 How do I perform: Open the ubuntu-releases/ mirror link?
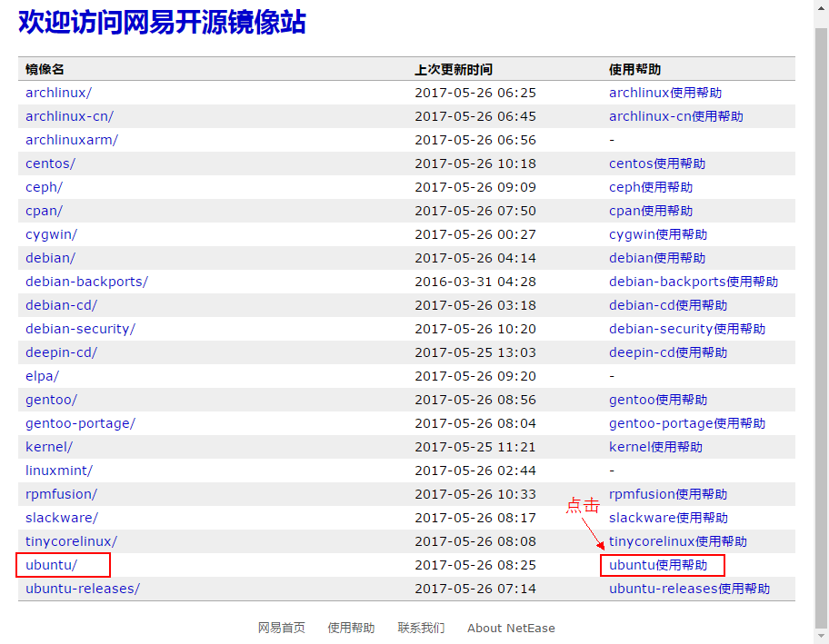coord(83,589)
